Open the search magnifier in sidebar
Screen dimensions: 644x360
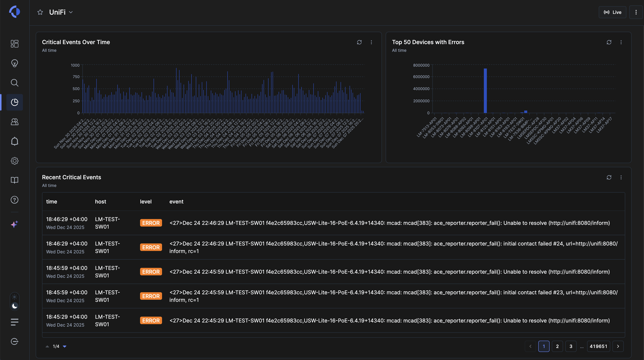point(14,83)
